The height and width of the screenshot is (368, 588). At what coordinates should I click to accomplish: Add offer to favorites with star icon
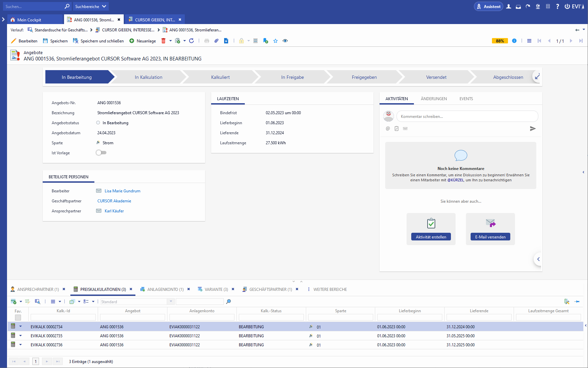coord(275,41)
